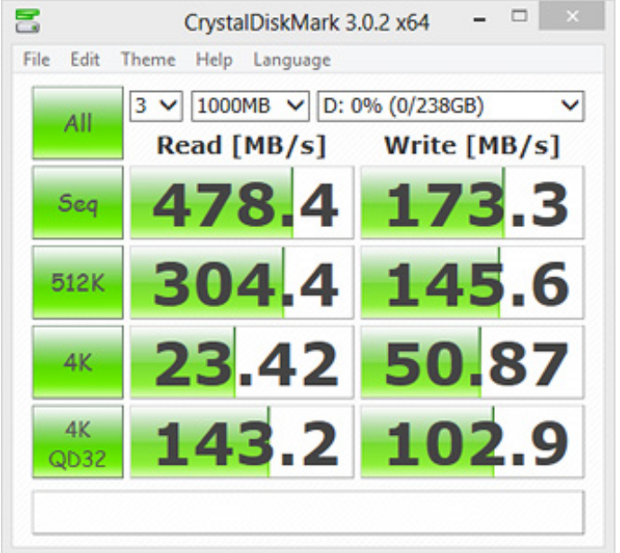Viewport: 620px width, 553px height.
Task: Start the 4K random test
Action: point(77,361)
